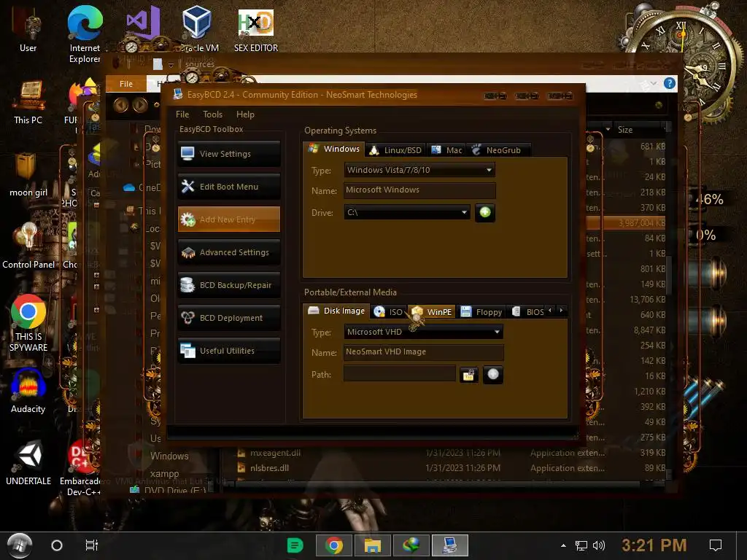
Task: Open Edit Boot Menu section
Action: click(x=228, y=187)
